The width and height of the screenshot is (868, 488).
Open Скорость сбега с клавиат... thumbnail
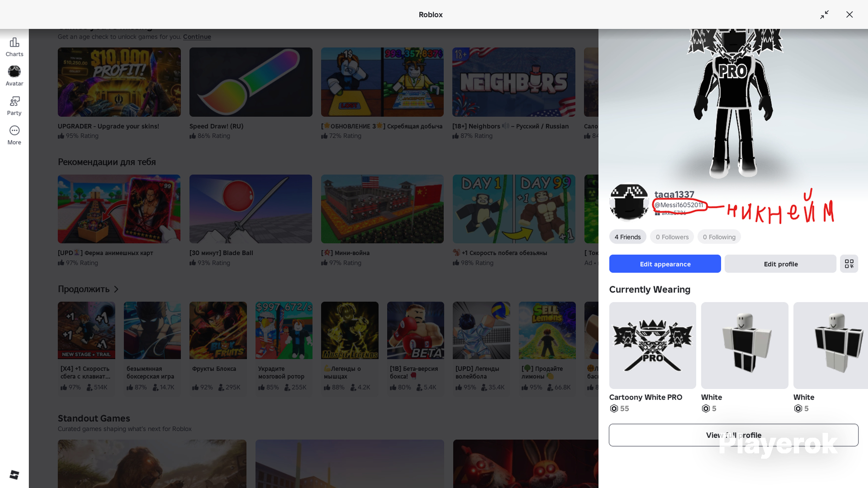point(86,330)
